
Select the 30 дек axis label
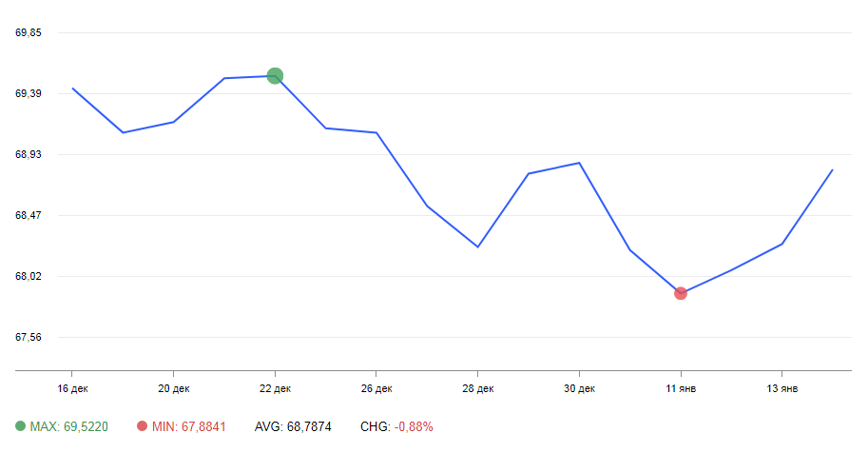point(579,388)
